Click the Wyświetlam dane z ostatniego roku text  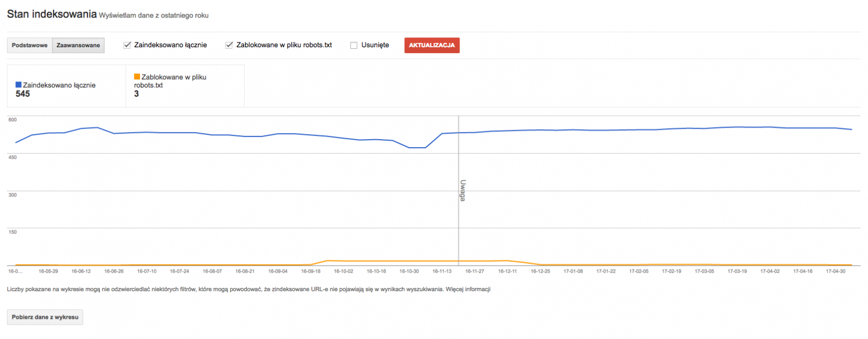(x=154, y=16)
